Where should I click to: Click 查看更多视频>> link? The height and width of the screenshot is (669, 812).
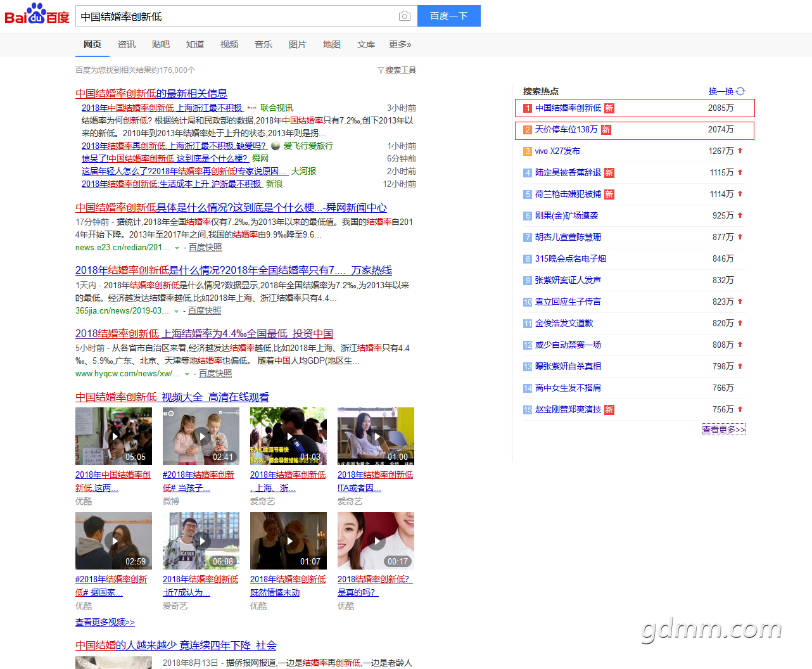point(105,622)
